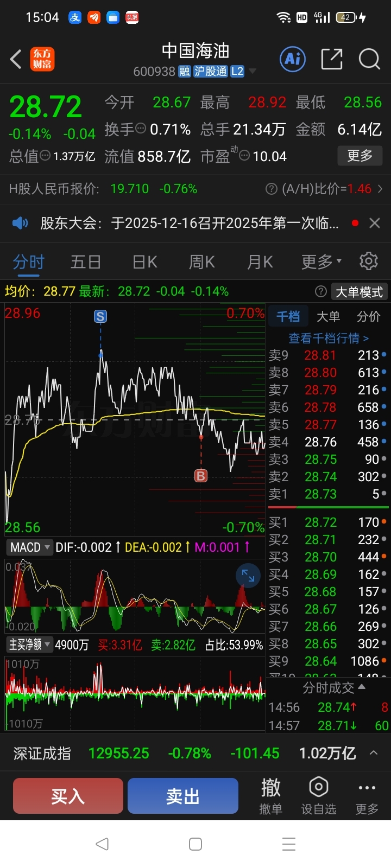391x868 pixels.
Task: Tap the help icon beside A/H比价
Action: tap(271, 189)
